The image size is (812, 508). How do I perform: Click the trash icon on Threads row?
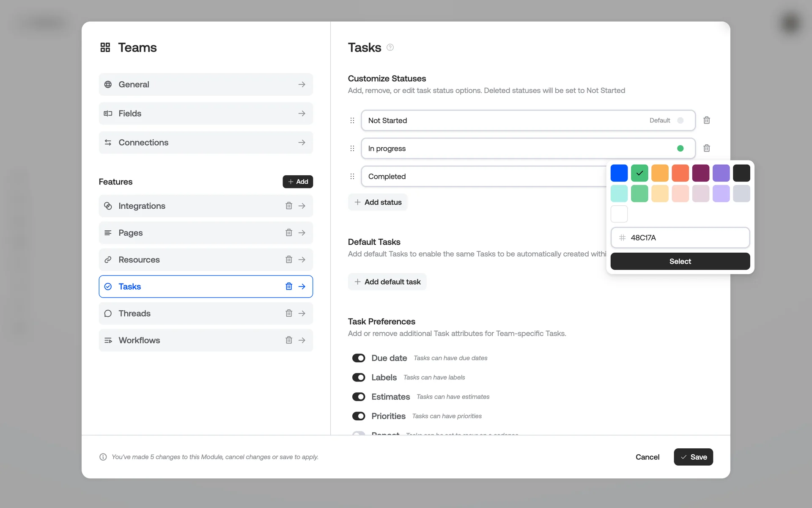point(288,313)
